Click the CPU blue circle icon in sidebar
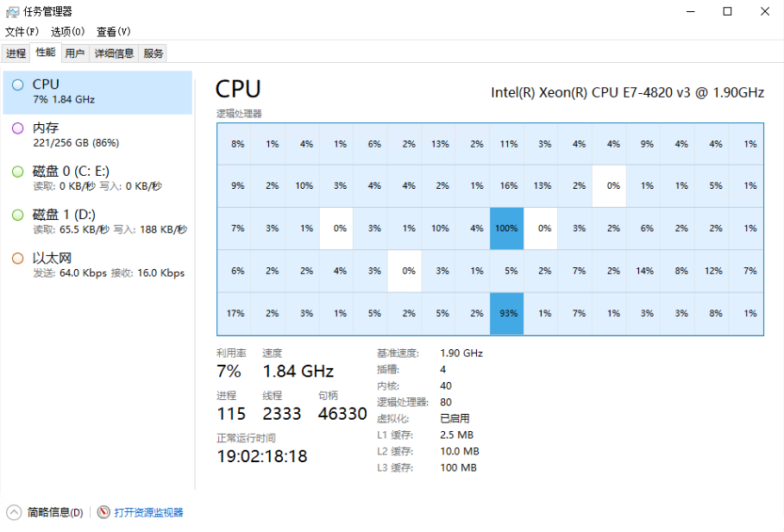 [18, 85]
